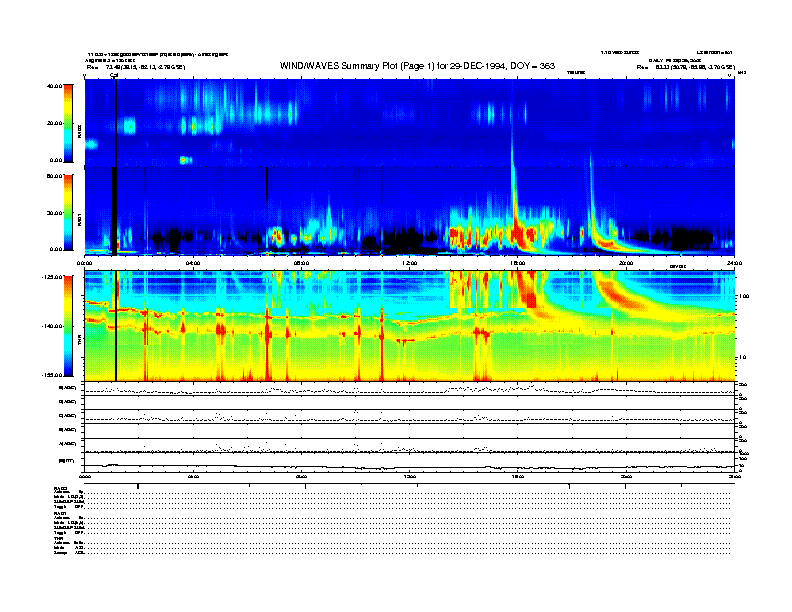Click the 0.00 label on RAD1 scale
792x612 pixels.
pos(56,249)
